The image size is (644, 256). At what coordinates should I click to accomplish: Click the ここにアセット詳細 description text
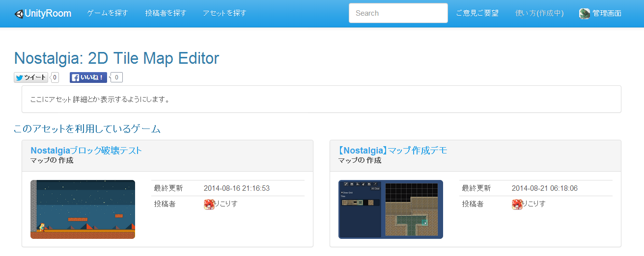[x=100, y=100]
